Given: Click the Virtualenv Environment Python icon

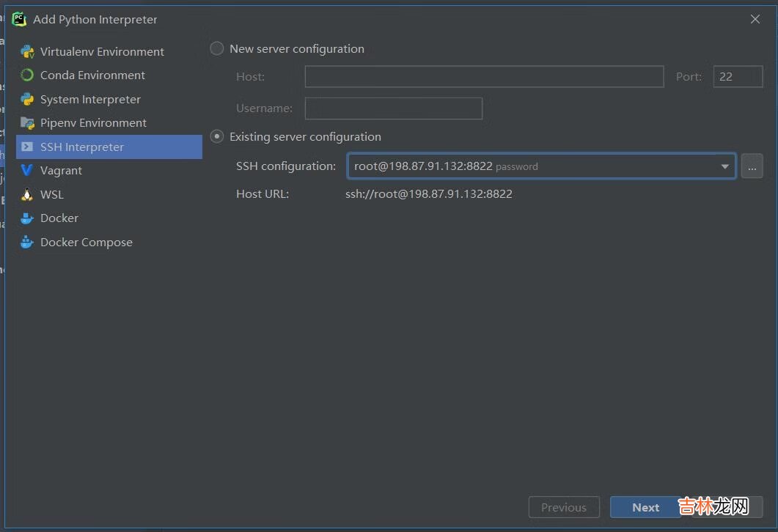Looking at the screenshot, I should click(27, 51).
